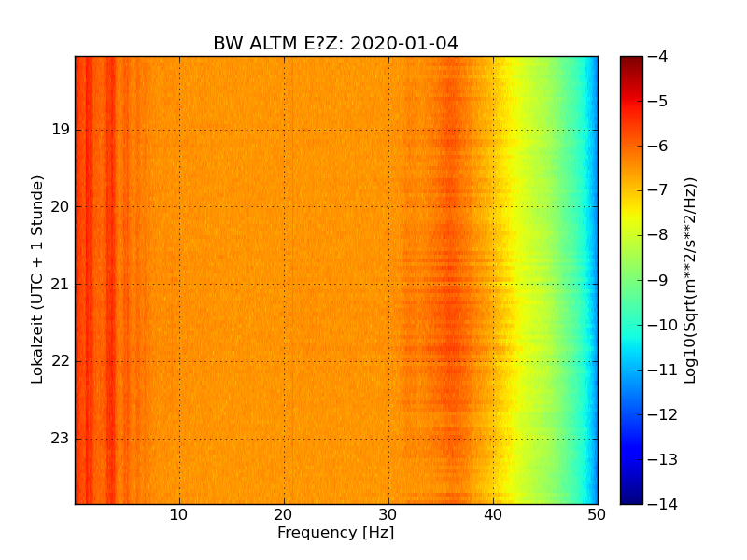747x560 pixels.
Task: Click the y-axis tick label 23
Action: click(60, 439)
